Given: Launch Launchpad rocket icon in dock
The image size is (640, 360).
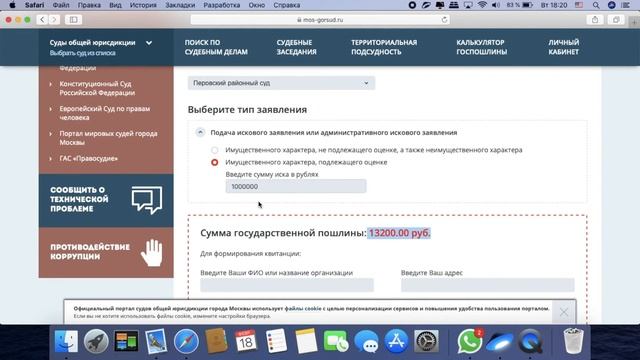Looking at the screenshot, I should tap(96, 341).
